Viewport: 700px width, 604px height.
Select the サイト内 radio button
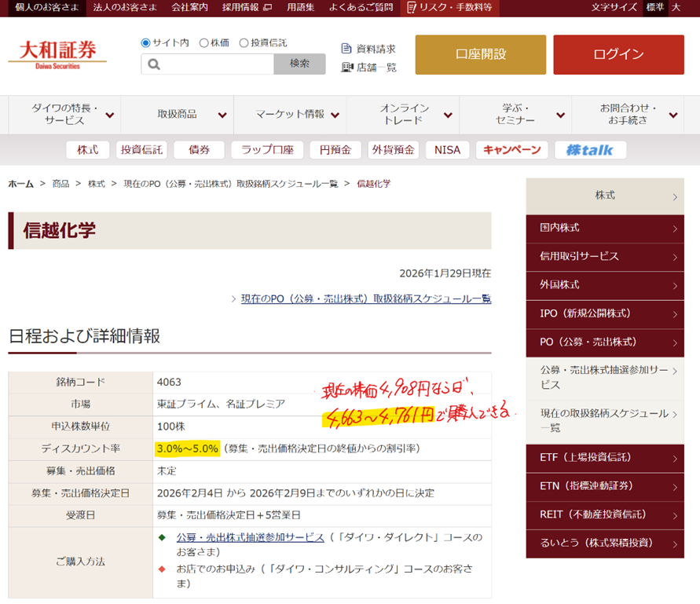pyautogui.click(x=145, y=42)
